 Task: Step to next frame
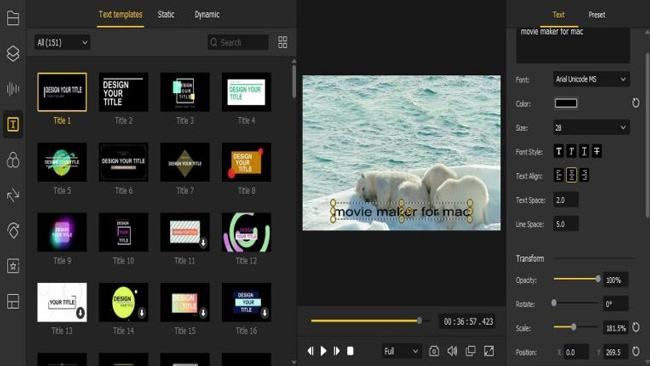coord(337,351)
